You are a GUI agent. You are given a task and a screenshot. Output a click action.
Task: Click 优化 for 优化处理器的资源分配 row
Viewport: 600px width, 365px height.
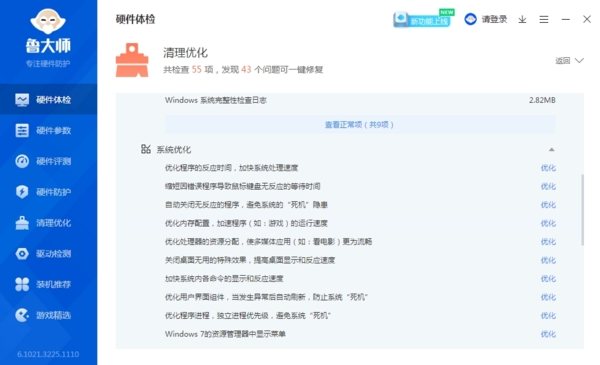(548, 241)
